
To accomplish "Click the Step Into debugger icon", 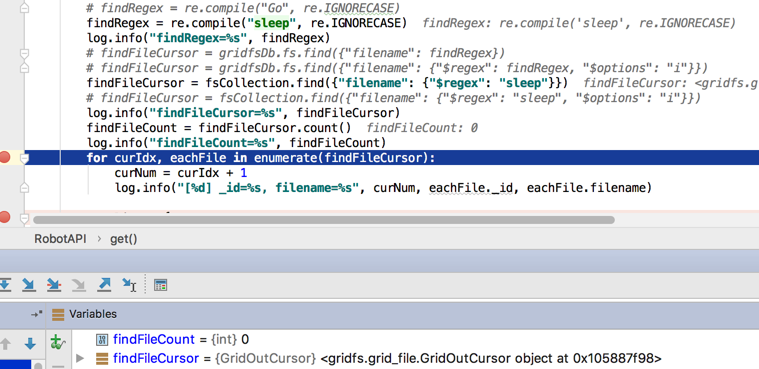I will point(29,285).
